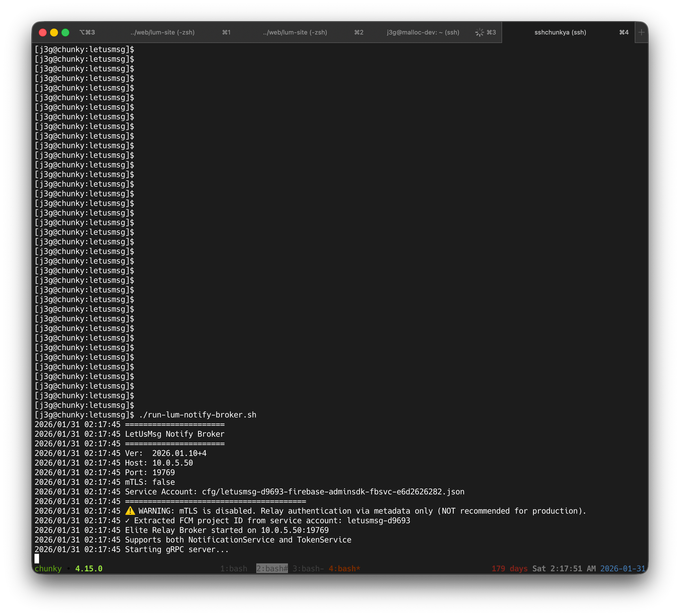Click the yellow minimize window button
This screenshot has width=680, height=616.
54,33
